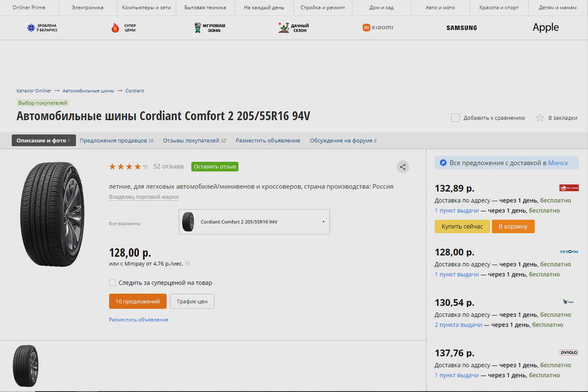Click the В закладки label
The image size is (588, 392).
tap(562, 118)
